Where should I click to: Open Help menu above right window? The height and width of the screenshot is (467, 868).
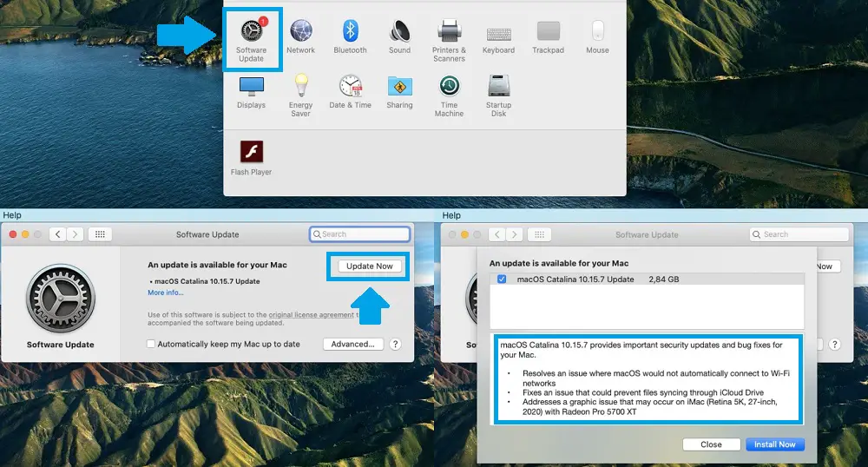(x=451, y=215)
